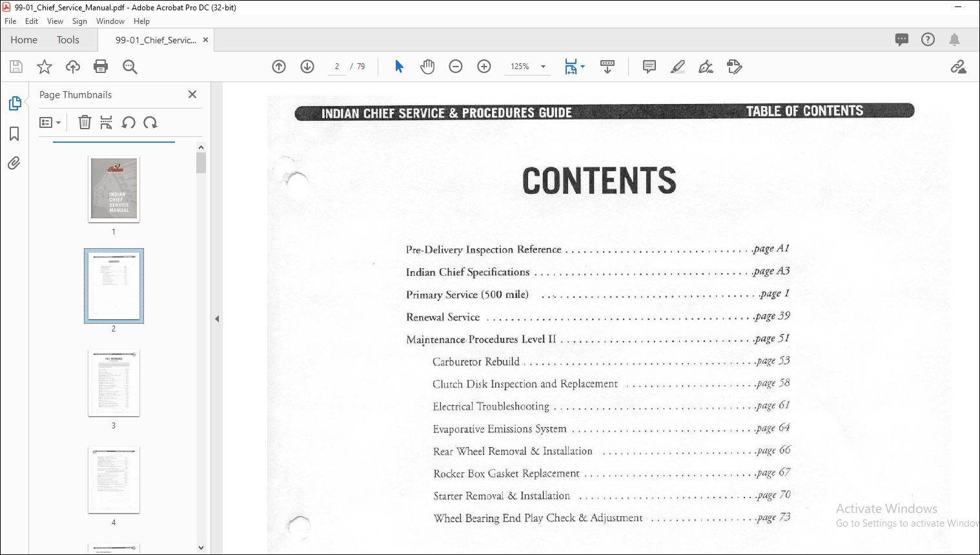
Task: Select page 4 thumbnail
Action: pos(114,480)
